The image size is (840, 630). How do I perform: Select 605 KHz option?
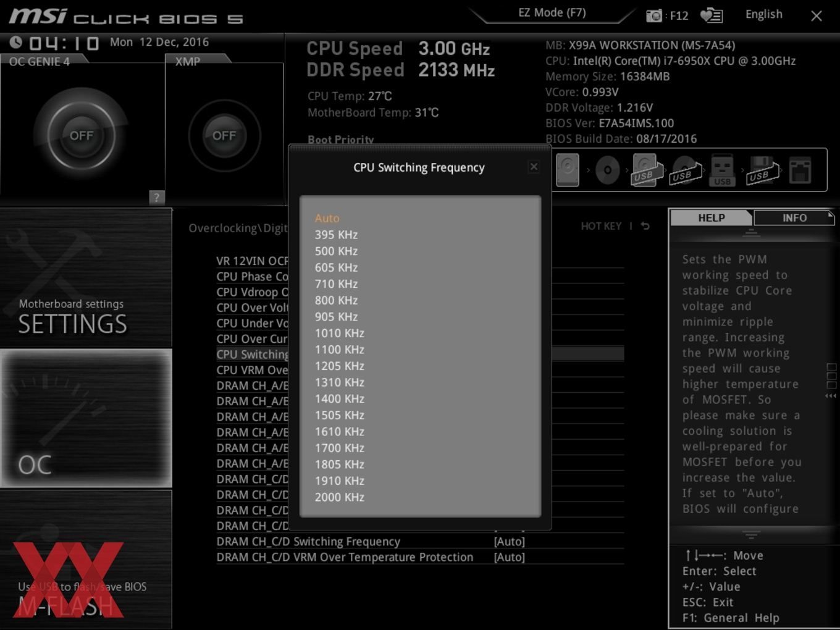pyautogui.click(x=336, y=267)
